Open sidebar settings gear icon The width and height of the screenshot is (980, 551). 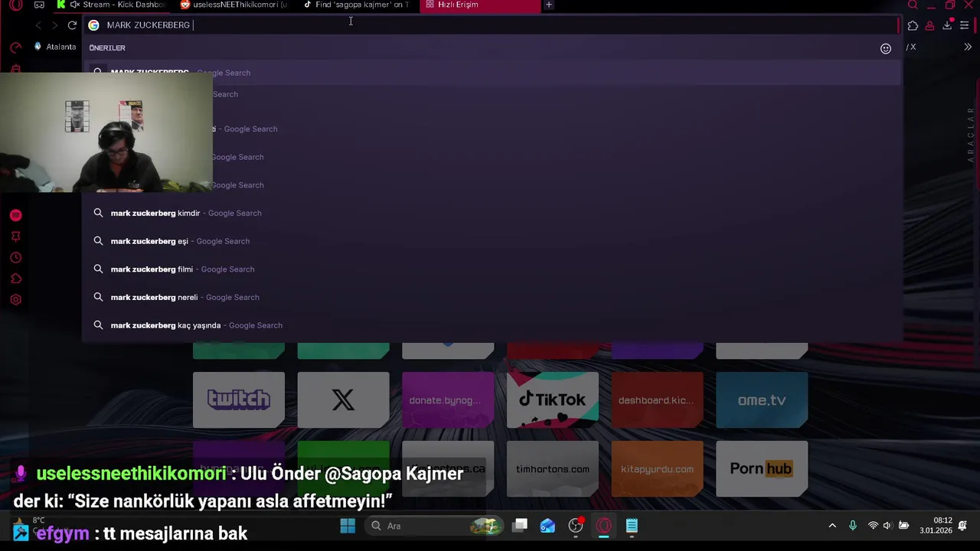pos(16,300)
